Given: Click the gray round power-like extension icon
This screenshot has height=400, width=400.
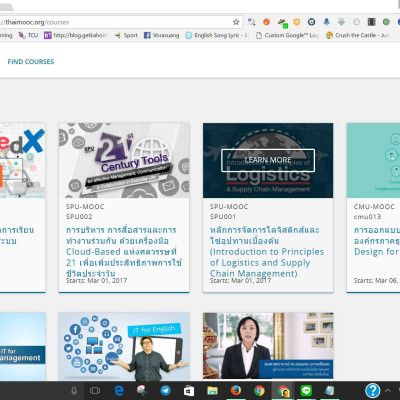Looking at the screenshot, I should coord(356,22).
